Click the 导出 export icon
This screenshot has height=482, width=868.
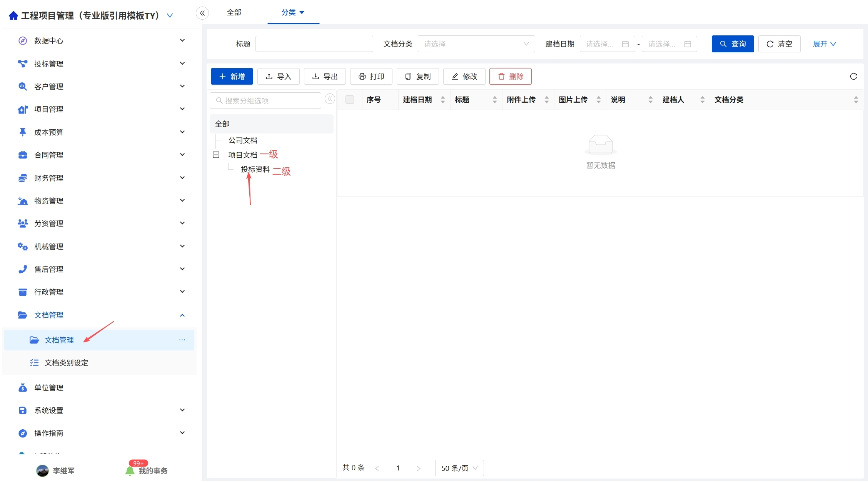point(315,76)
